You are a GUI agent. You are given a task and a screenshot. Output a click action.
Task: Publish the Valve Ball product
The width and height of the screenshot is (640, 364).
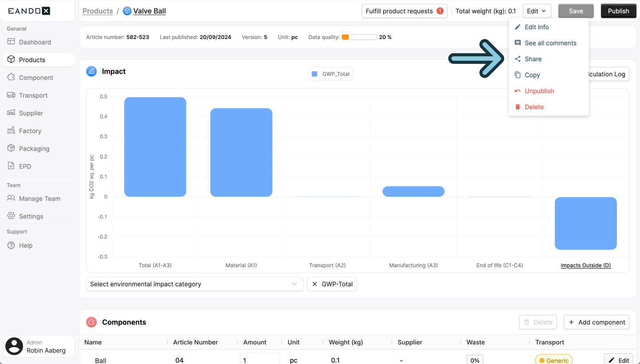[618, 11]
